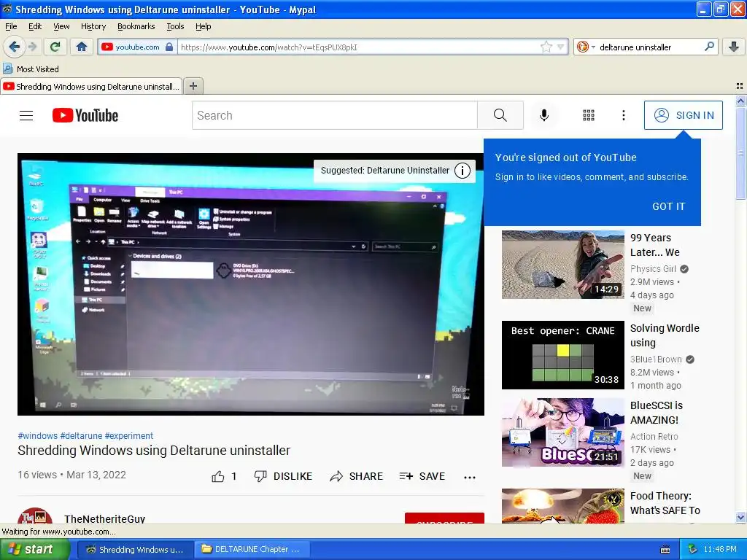Click the DISLIKE button
747x560 pixels.
point(284,476)
